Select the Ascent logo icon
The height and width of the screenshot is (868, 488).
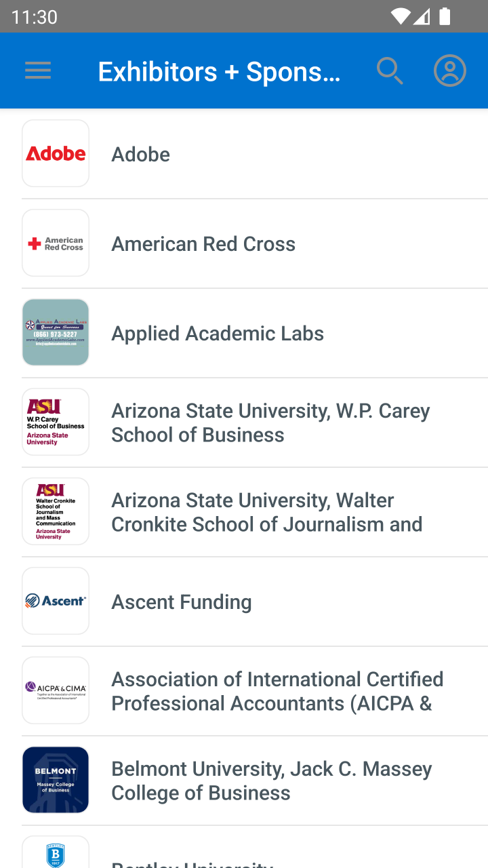point(56,601)
